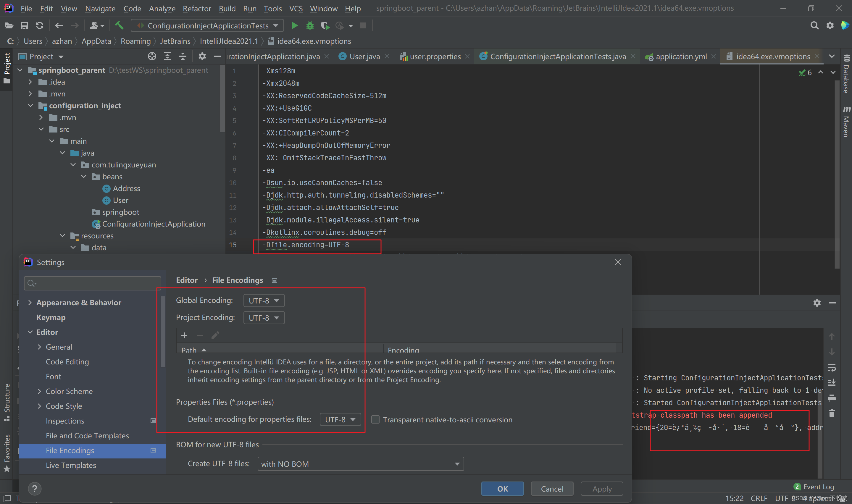
Task: Enable Transparent native-to-ascii conversion checkbox
Action: pos(375,420)
